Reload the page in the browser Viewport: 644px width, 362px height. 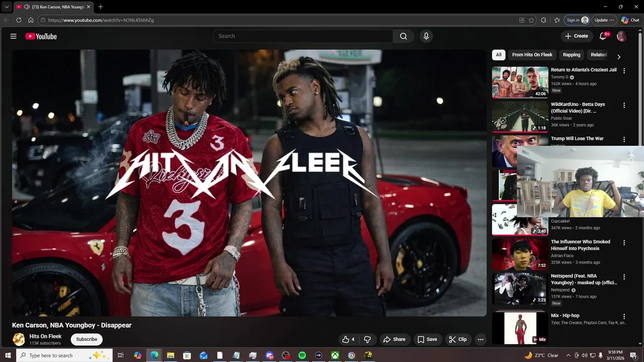click(x=19, y=20)
